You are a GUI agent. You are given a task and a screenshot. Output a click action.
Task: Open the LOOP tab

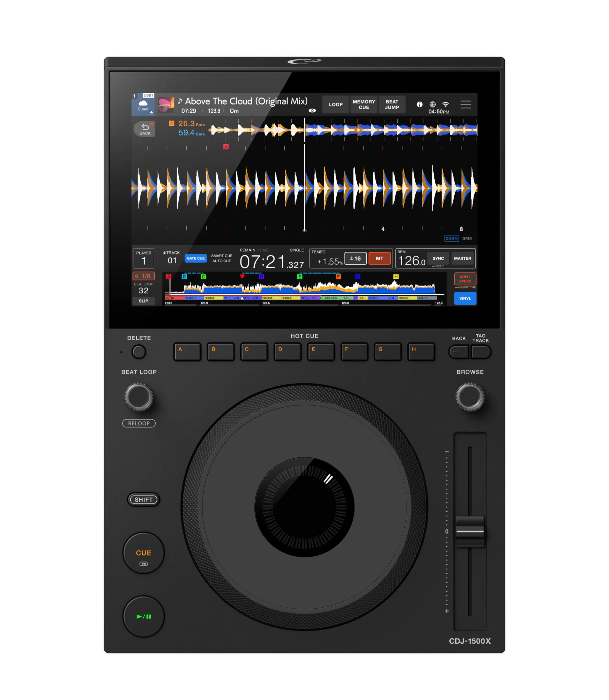click(x=336, y=105)
